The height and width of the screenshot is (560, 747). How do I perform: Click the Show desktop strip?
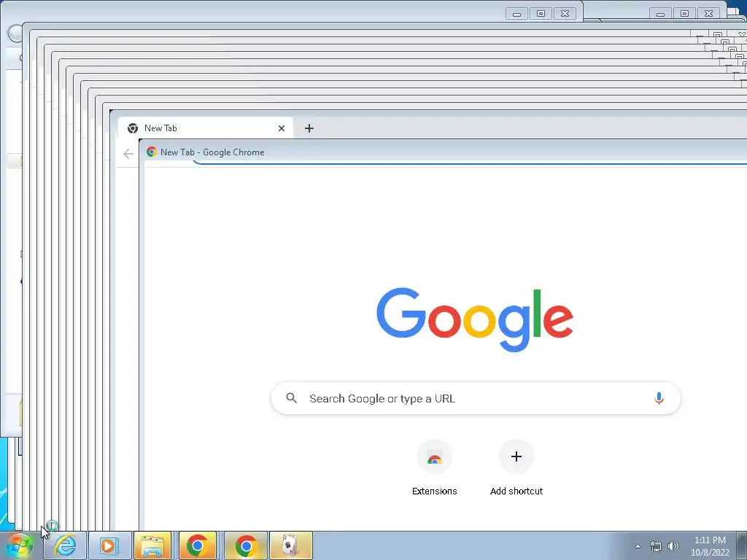click(743, 545)
